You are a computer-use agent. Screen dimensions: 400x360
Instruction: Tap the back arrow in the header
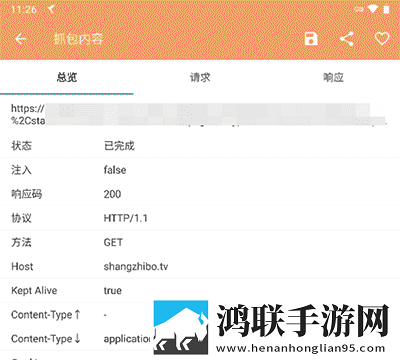tap(20, 39)
